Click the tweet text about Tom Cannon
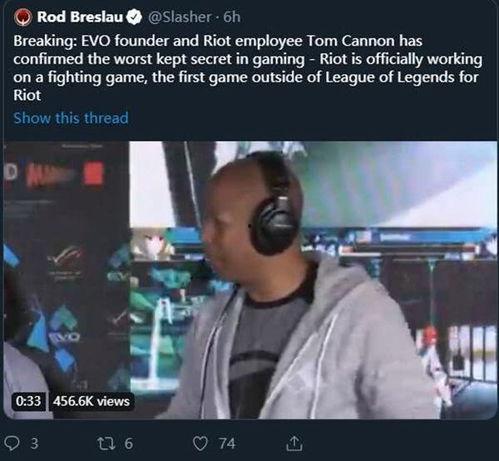Screen dimensions: 499x461 tap(248, 68)
